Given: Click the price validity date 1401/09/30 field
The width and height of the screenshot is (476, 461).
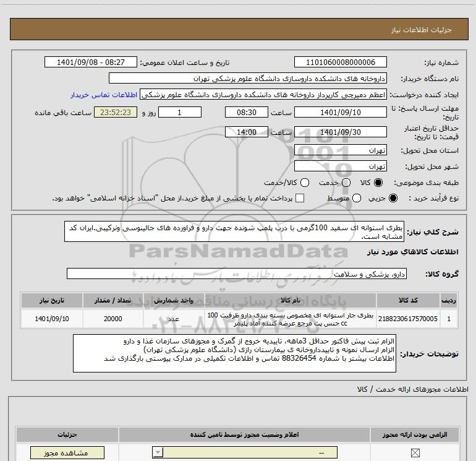Looking at the screenshot, I should click(x=340, y=132).
